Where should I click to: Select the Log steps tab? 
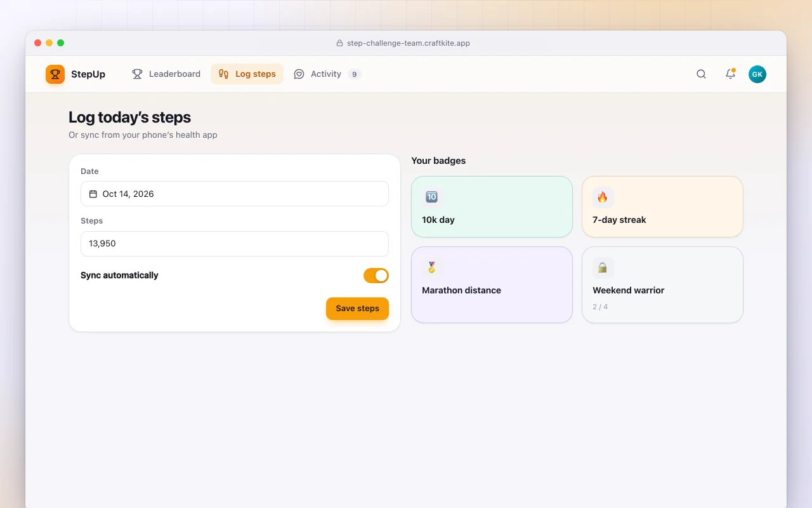point(247,74)
